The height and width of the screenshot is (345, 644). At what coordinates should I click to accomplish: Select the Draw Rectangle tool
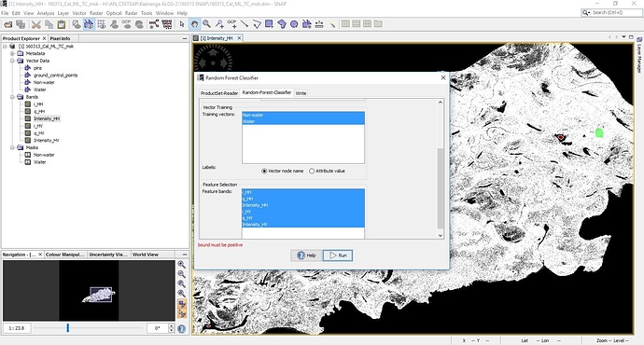[x=269, y=24]
